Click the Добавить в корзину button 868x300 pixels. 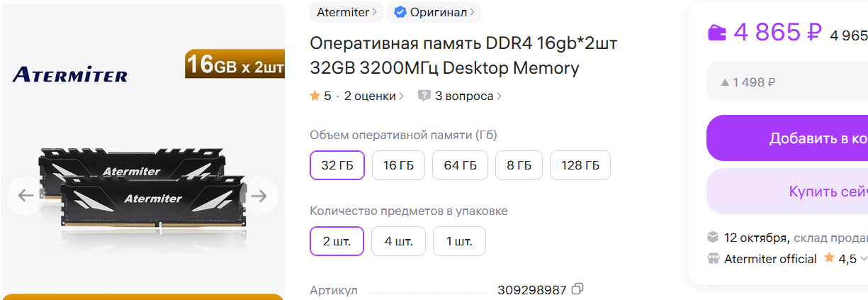788,138
